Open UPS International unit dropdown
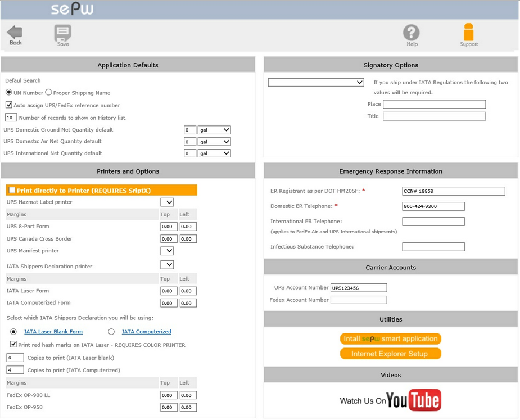Viewport: 520px width, 420px height. pos(214,153)
